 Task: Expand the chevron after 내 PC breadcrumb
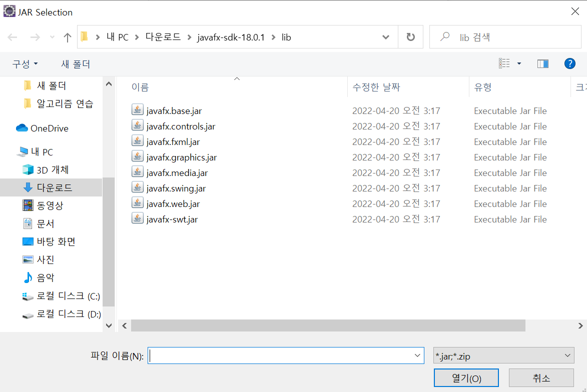coord(137,37)
